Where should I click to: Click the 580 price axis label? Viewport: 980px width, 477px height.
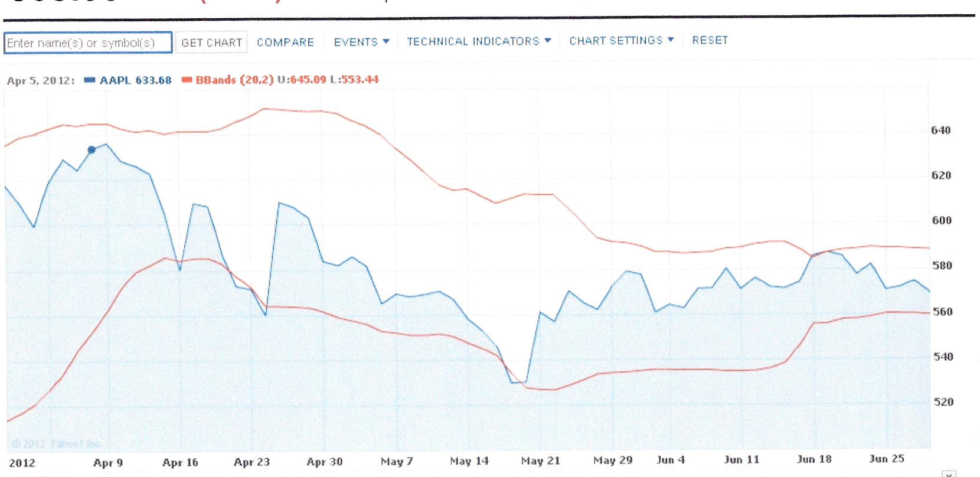point(942,266)
